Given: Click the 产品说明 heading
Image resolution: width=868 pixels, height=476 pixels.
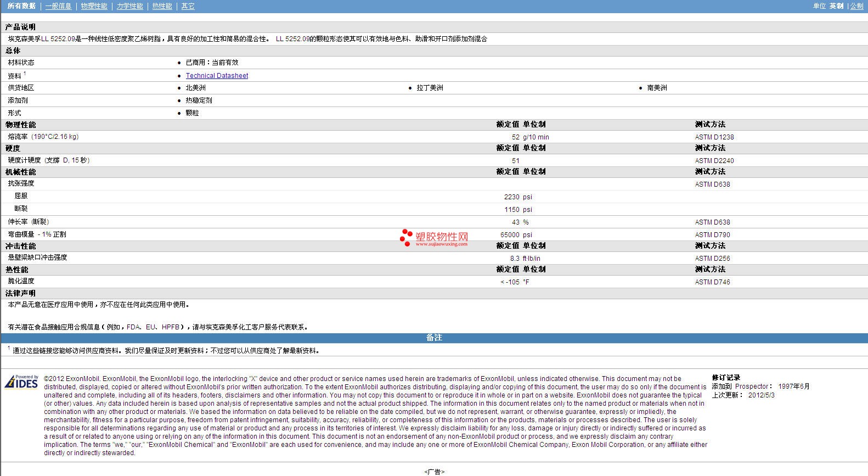Looking at the screenshot, I should (x=20, y=27).
